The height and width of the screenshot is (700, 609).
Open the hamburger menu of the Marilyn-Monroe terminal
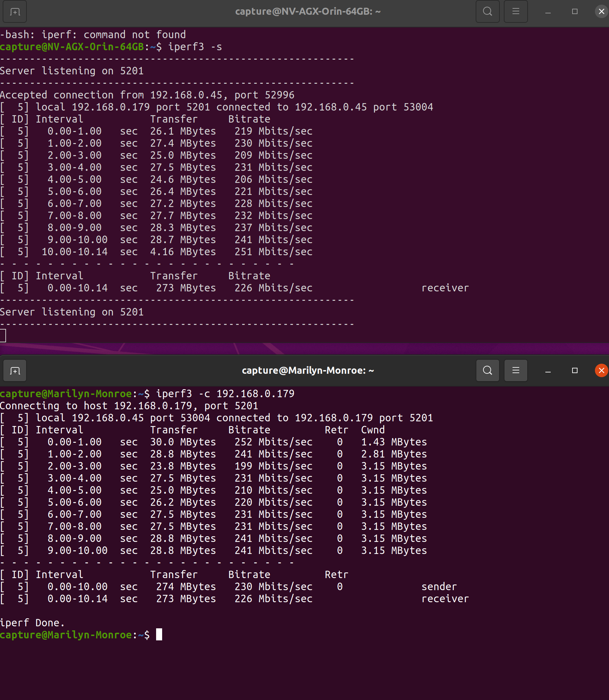pos(516,370)
